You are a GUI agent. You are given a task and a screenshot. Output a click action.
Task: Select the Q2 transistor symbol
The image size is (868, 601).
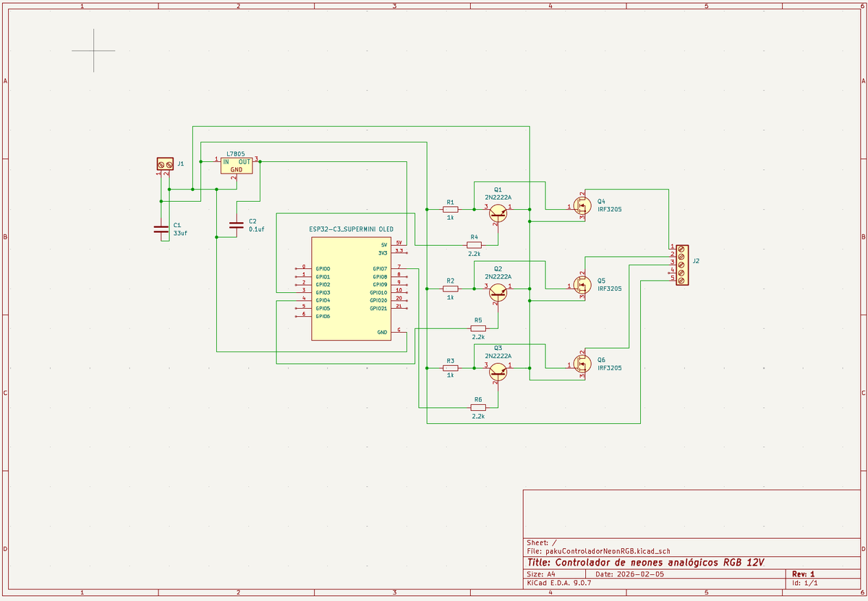pyautogui.click(x=498, y=291)
